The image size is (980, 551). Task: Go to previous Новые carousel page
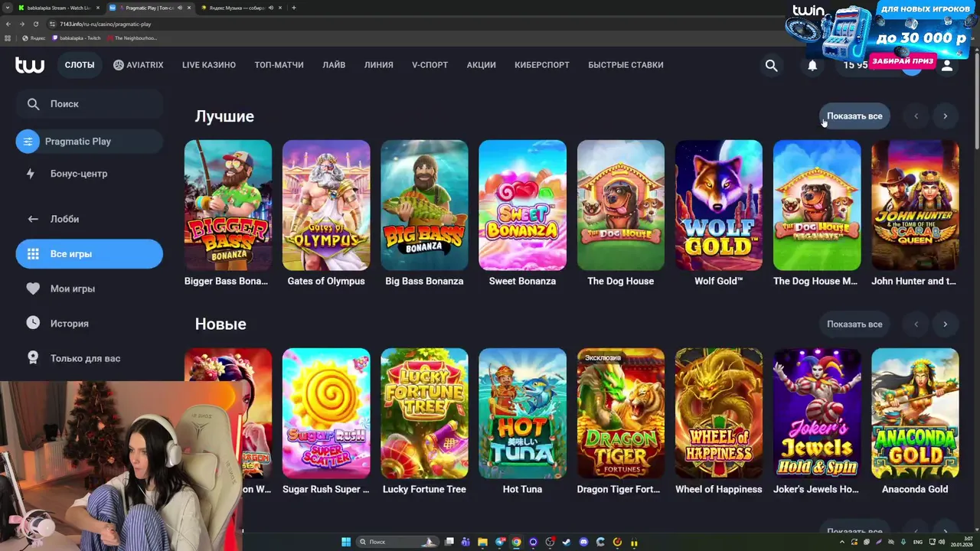coord(916,324)
